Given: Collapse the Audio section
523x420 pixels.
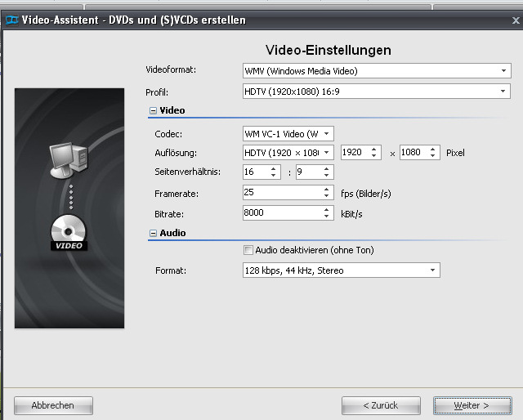Looking at the screenshot, I should 152,233.
